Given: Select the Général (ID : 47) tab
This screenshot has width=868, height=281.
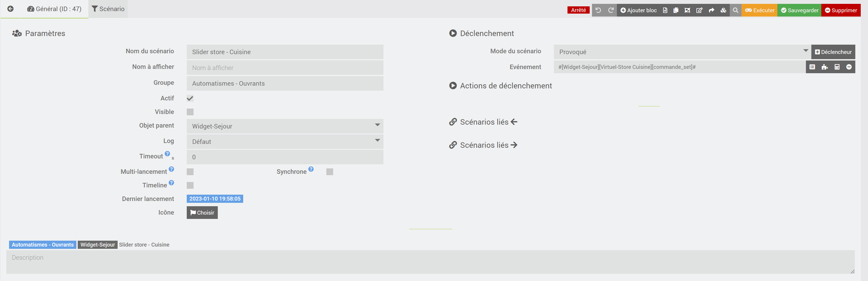Looking at the screenshot, I should pos(55,9).
